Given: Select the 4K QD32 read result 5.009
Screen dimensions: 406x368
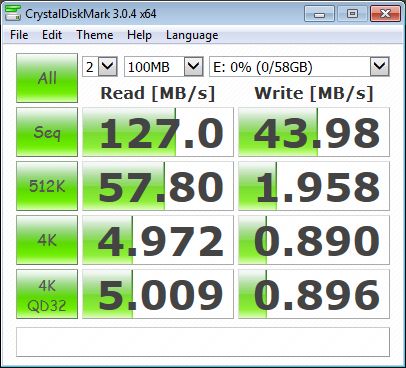Looking at the screenshot, I should 158,294.
